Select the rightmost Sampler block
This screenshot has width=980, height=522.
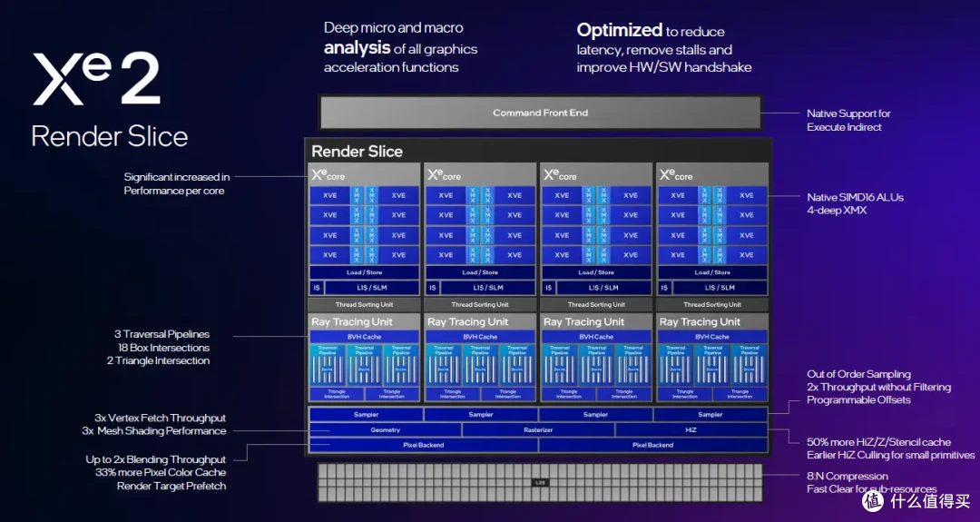tap(710, 415)
